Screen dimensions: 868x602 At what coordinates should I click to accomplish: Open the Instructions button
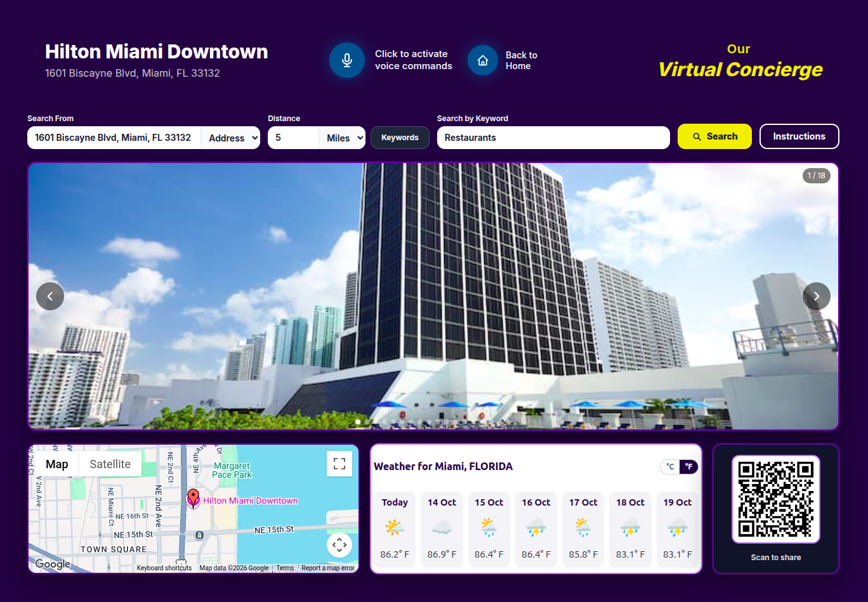pos(799,136)
